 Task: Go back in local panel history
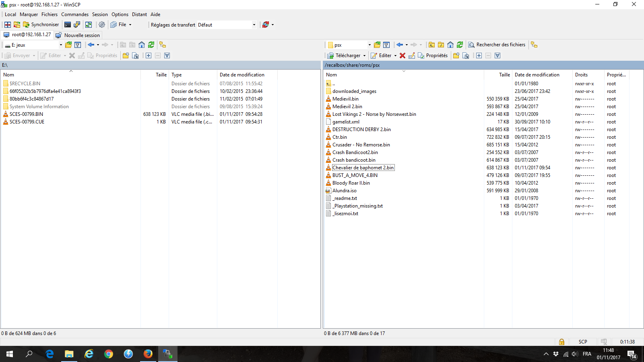(91, 45)
